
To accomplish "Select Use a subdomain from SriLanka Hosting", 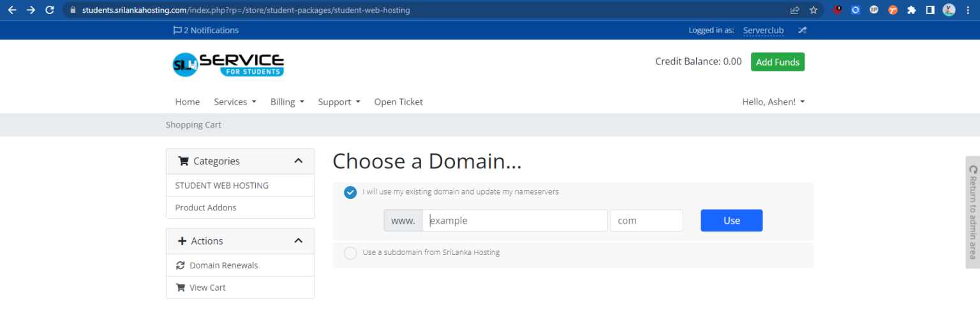I will click(350, 253).
